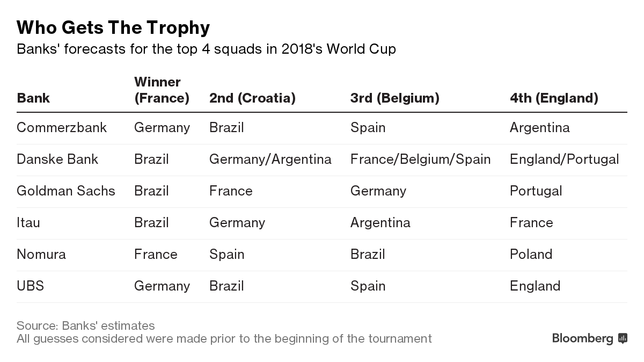644x362 pixels.
Task: Click the England/Portugal cell
Action: (564, 160)
